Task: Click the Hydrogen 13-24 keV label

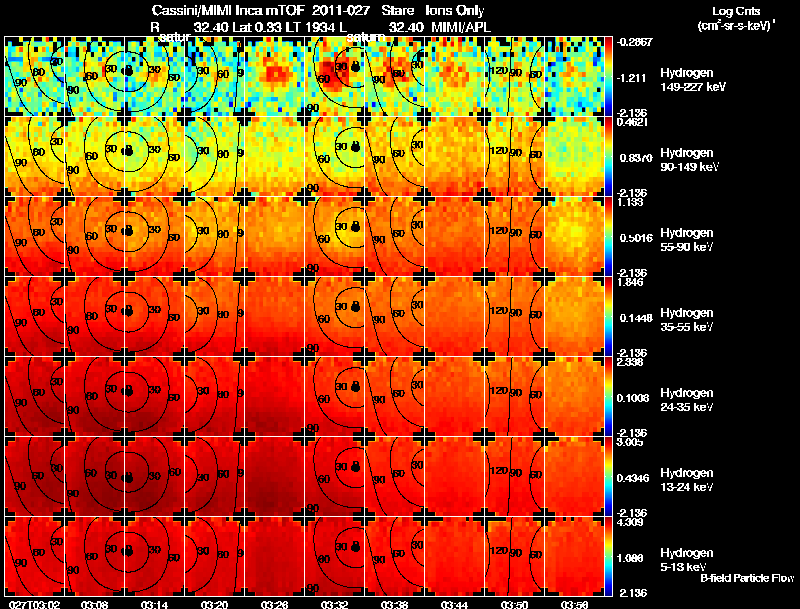Action: [x=687, y=480]
